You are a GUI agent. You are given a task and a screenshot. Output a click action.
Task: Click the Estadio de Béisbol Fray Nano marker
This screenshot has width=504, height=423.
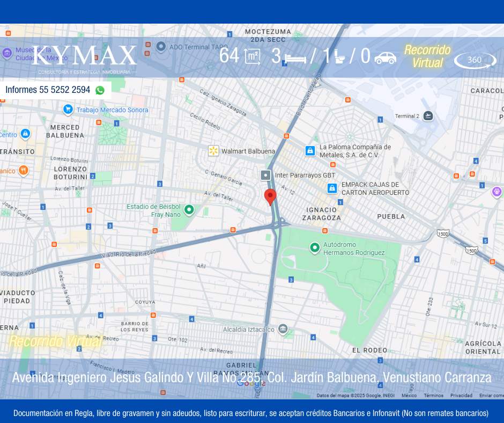pos(189,210)
